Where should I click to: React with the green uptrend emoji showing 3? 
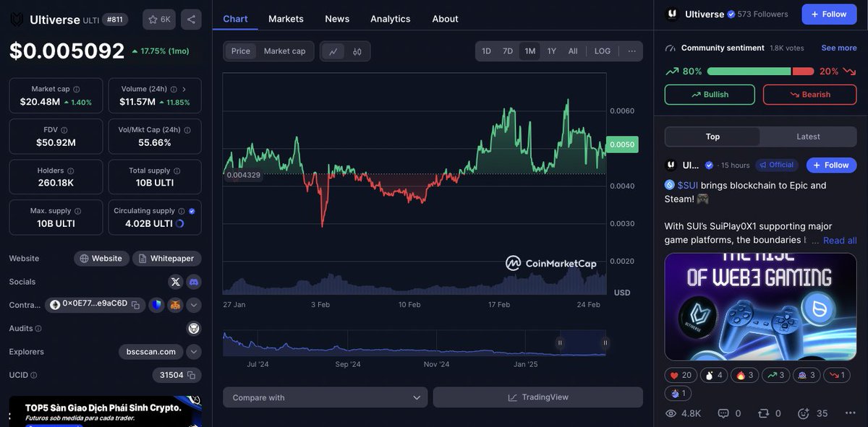point(778,375)
